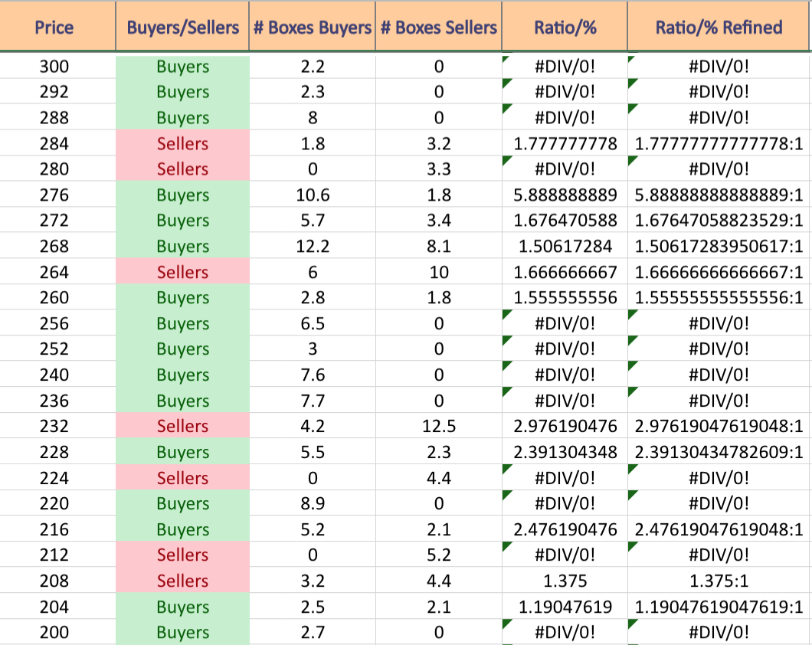Select the ratio value 1.555555556
Image resolution: width=812 pixels, height=645 pixels.
pos(565,298)
